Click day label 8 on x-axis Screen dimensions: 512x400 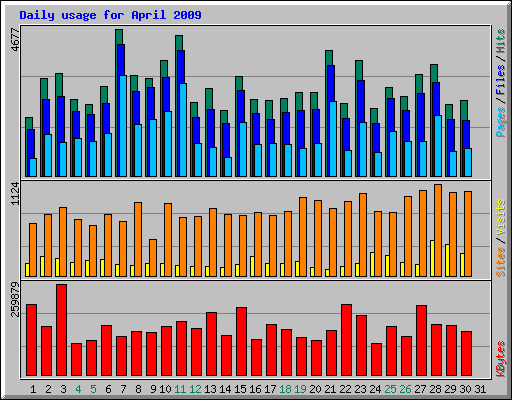coord(138,389)
